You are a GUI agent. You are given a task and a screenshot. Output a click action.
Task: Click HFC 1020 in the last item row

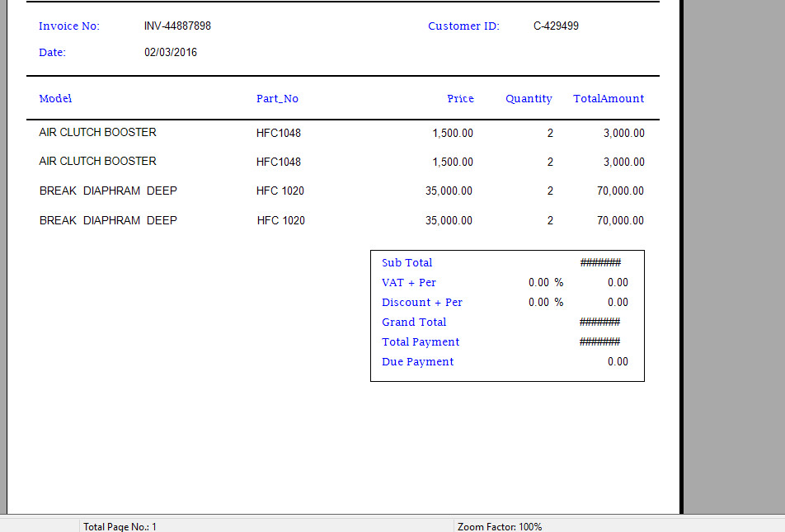click(281, 220)
